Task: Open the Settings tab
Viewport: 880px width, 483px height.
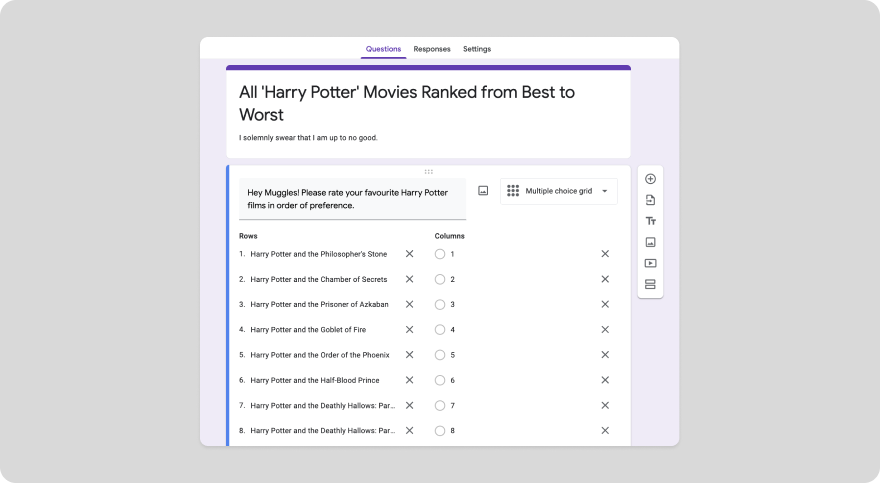Action: pos(477,49)
